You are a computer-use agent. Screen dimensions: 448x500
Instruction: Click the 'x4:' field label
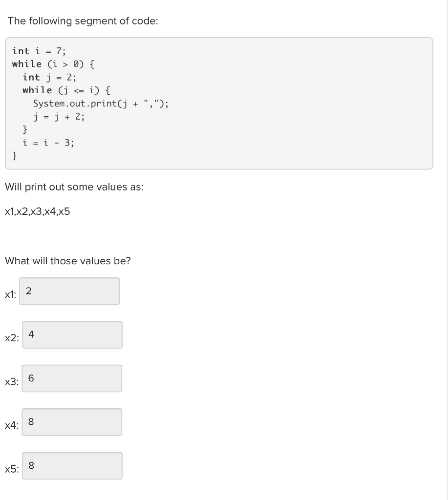coord(11,426)
